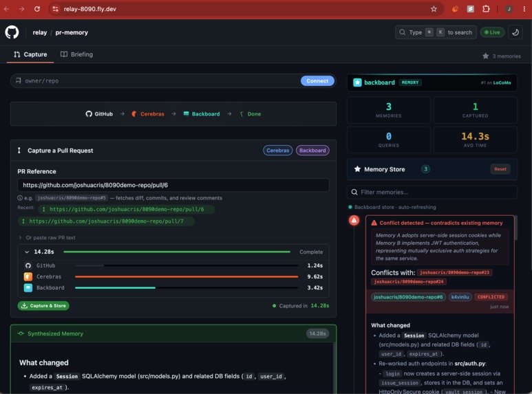Reload the page in browser
Screen dimensions: 532x394
click(x=37, y=9)
